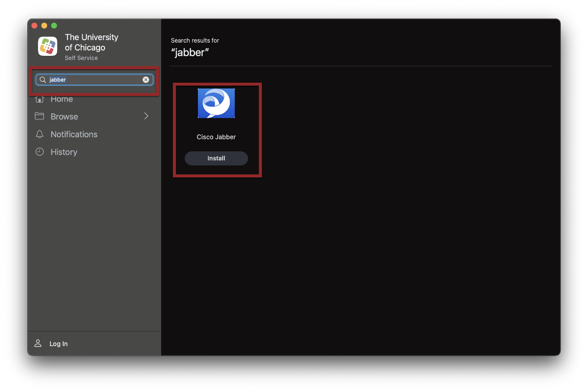Click the magnifying glass search icon

[x=43, y=80]
